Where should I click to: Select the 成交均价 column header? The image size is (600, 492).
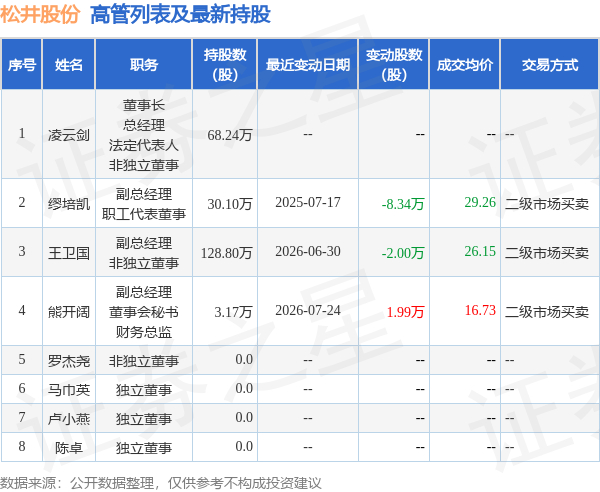[x=465, y=65]
